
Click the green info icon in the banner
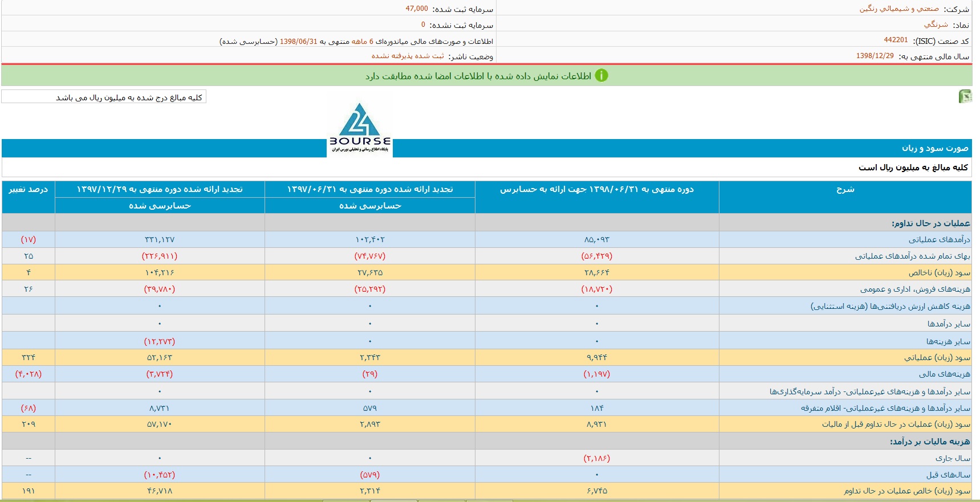[601, 75]
